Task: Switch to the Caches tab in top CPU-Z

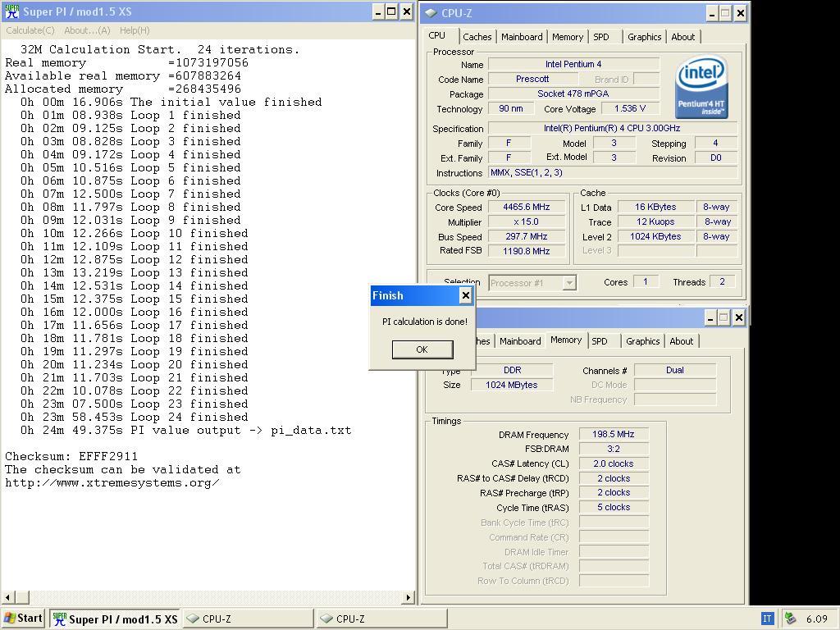Action: 477,37
